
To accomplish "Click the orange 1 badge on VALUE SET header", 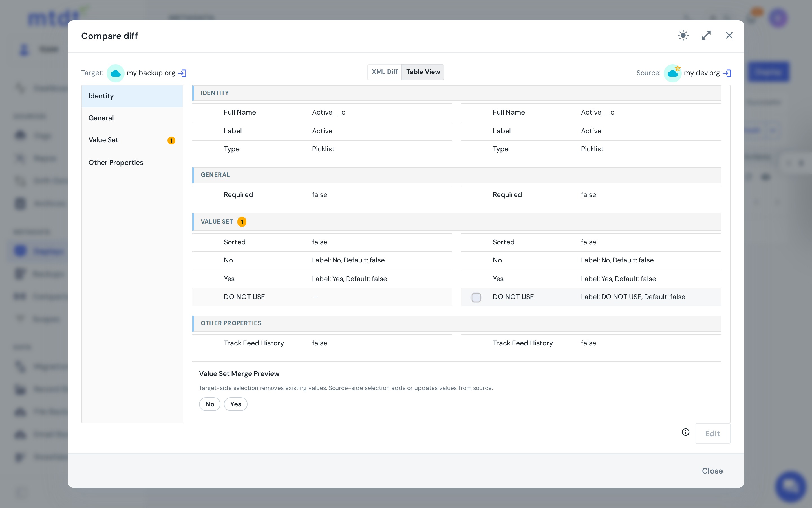I will [x=242, y=222].
